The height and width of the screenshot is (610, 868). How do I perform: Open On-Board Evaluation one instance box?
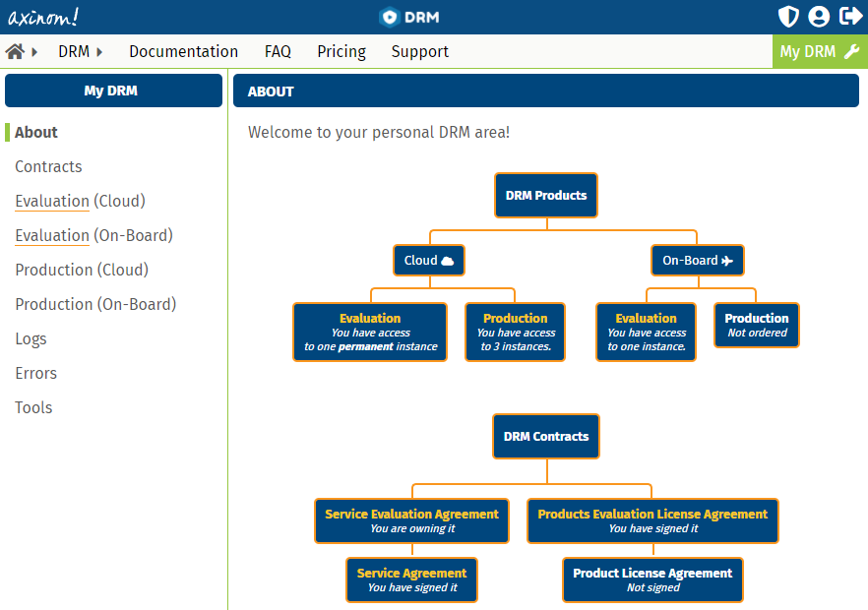tap(646, 333)
